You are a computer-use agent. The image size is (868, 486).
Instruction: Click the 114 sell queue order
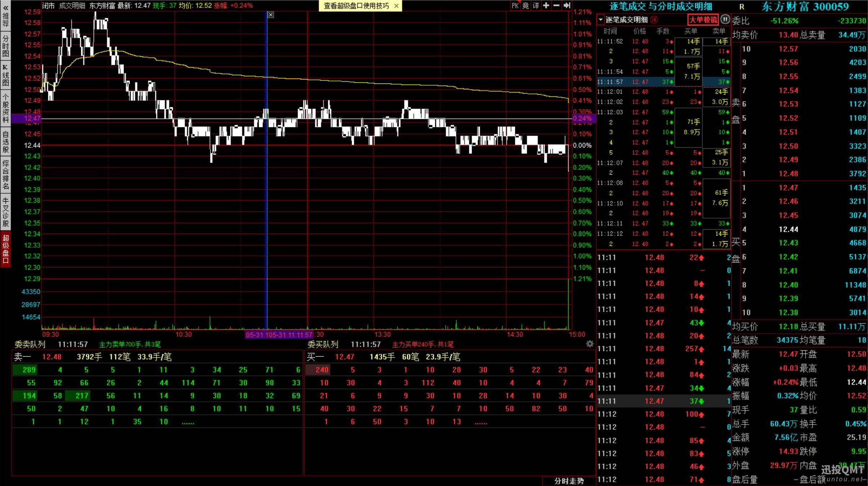click(x=188, y=383)
